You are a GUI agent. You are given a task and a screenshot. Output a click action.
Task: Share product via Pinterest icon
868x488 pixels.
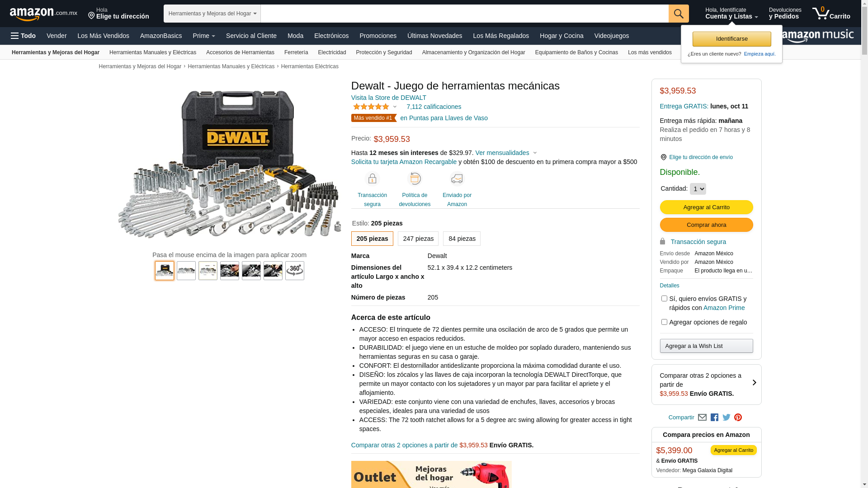[738, 418]
